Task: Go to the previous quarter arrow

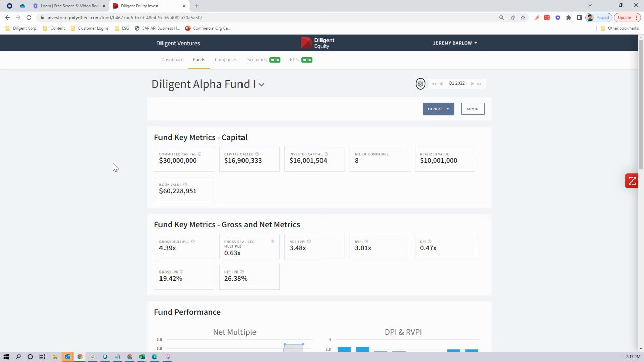Action: [441, 84]
